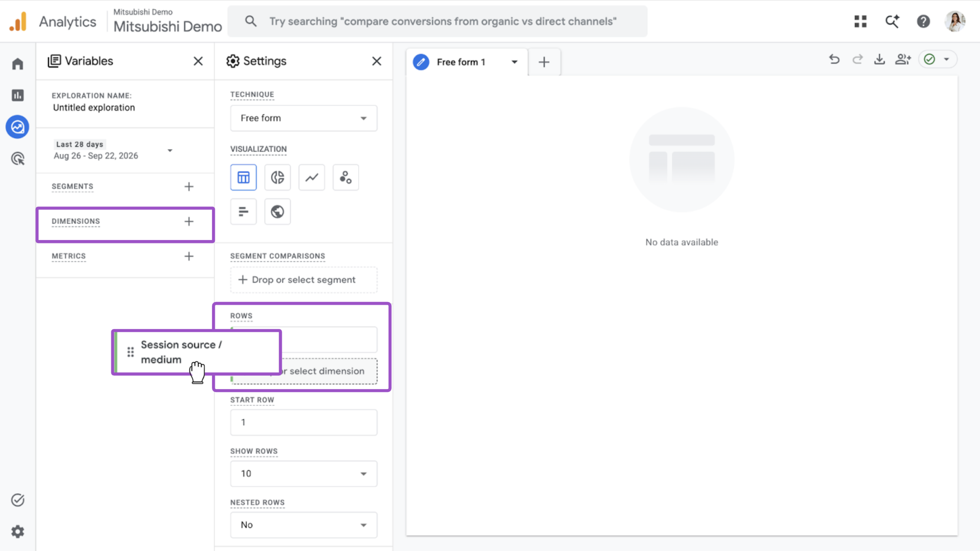Select the Line chart visualization
980x551 pixels.
click(312, 177)
